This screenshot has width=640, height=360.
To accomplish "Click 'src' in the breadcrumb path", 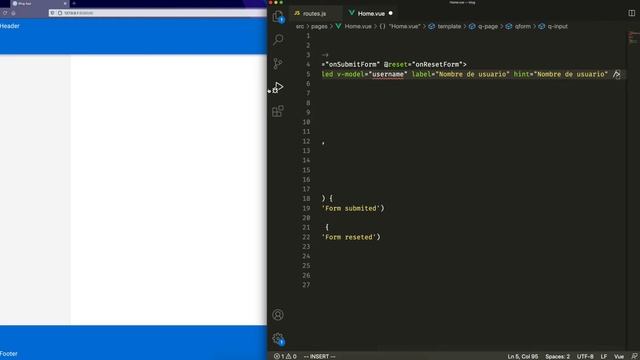I will click(300, 27).
